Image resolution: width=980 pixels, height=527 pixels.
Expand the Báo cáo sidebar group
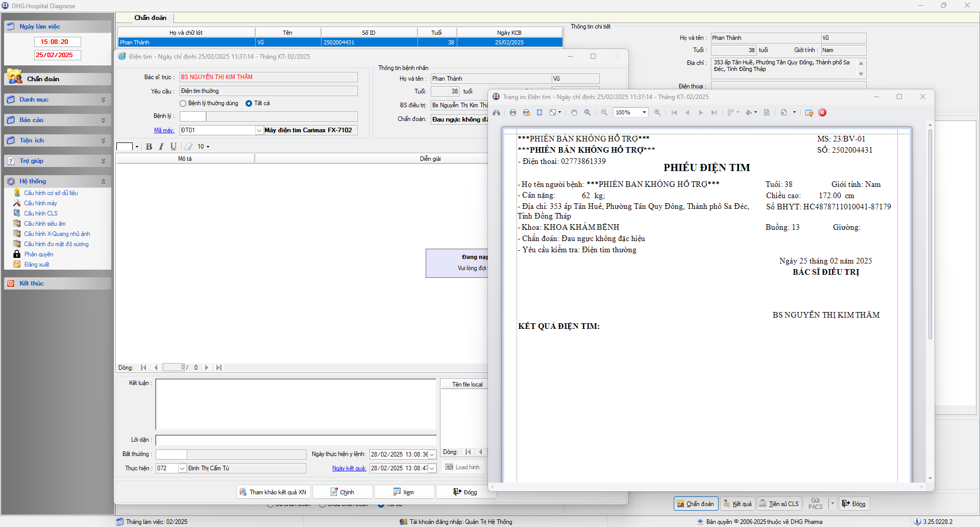click(x=58, y=120)
